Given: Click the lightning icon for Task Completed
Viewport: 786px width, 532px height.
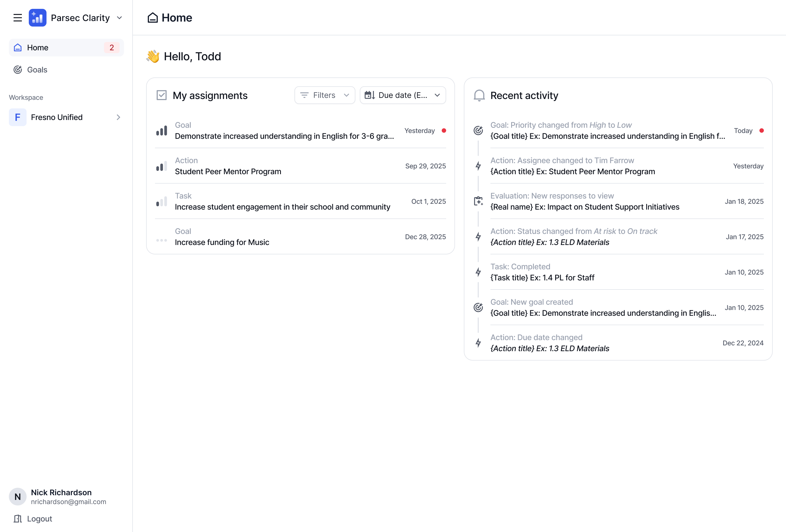Looking at the screenshot, I should [478, 272].
